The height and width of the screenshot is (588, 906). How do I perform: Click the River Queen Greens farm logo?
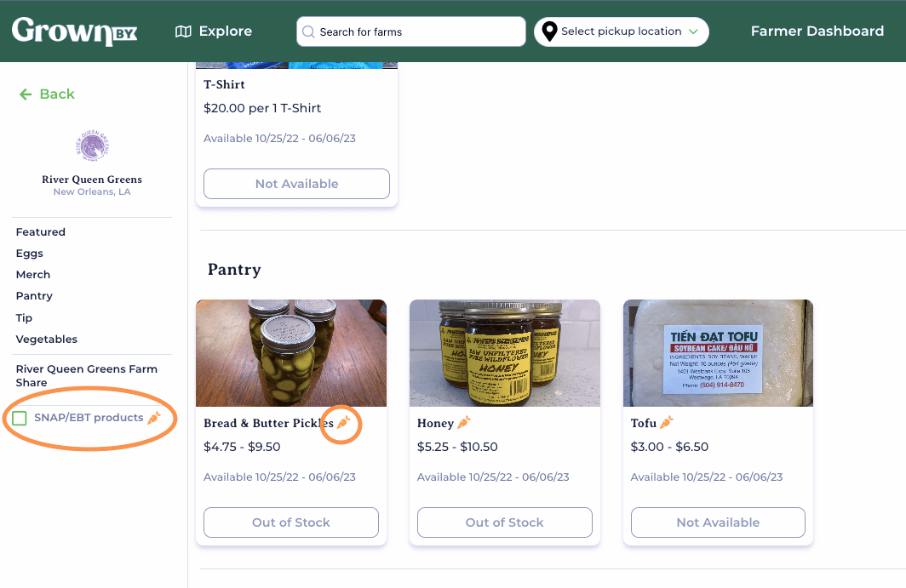[92, 145]
